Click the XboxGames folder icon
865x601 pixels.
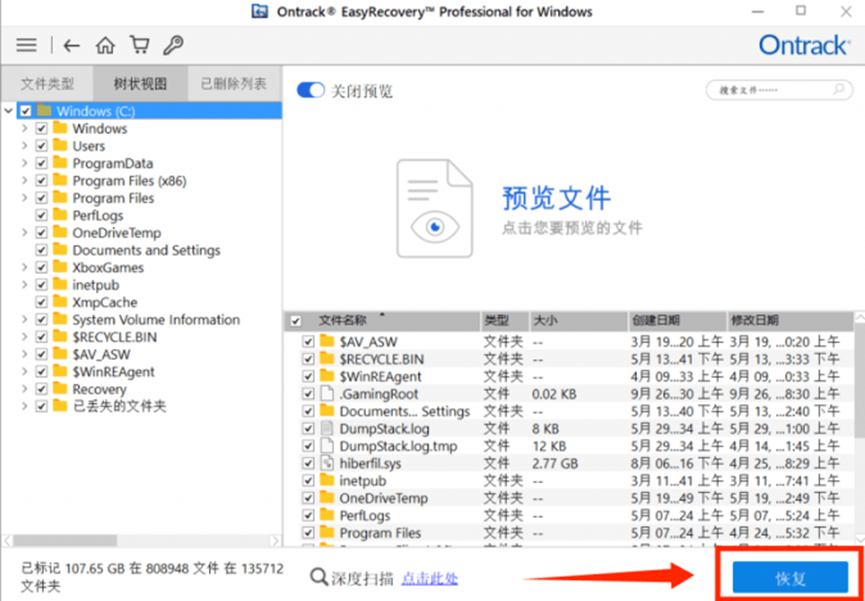(x=60, y=268)
